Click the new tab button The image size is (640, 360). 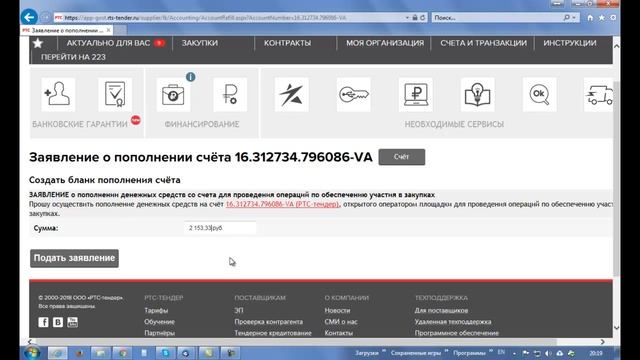120,30
